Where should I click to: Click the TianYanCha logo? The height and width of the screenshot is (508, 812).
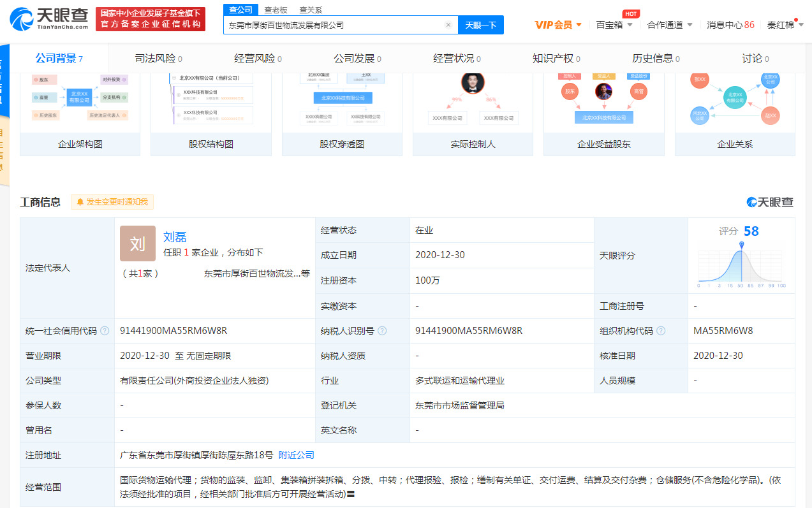[49, 19]
